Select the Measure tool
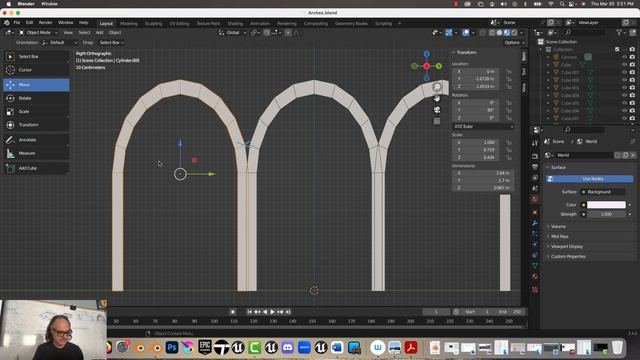This screenshot has height=360, width=640. (x=36, y=153)
